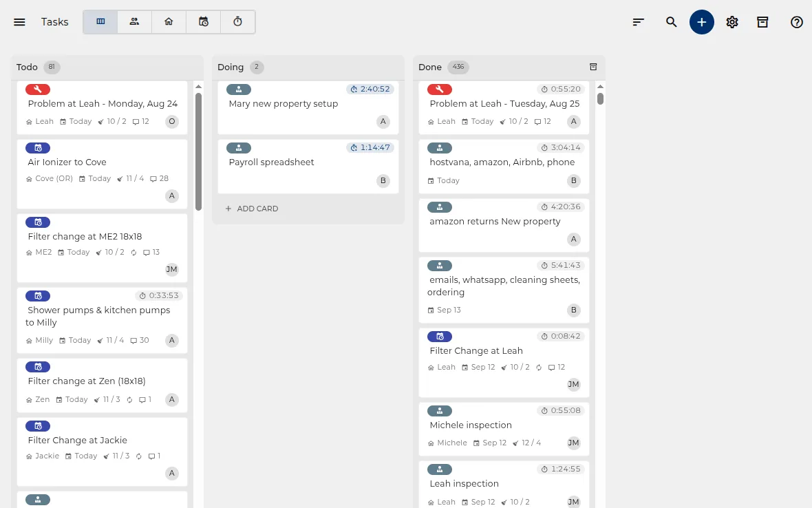Switch to the properties home view tab
812x508 pixels.
click(x=169, y=22)
